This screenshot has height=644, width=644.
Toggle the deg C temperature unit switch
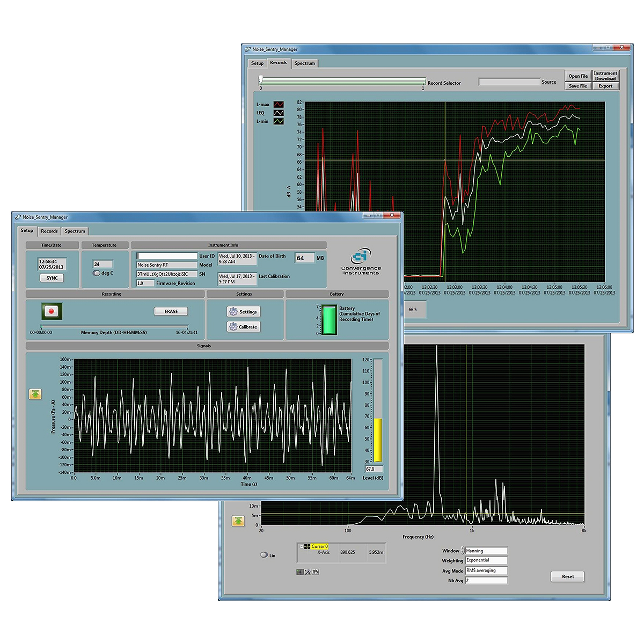click(x=97, y=273)
